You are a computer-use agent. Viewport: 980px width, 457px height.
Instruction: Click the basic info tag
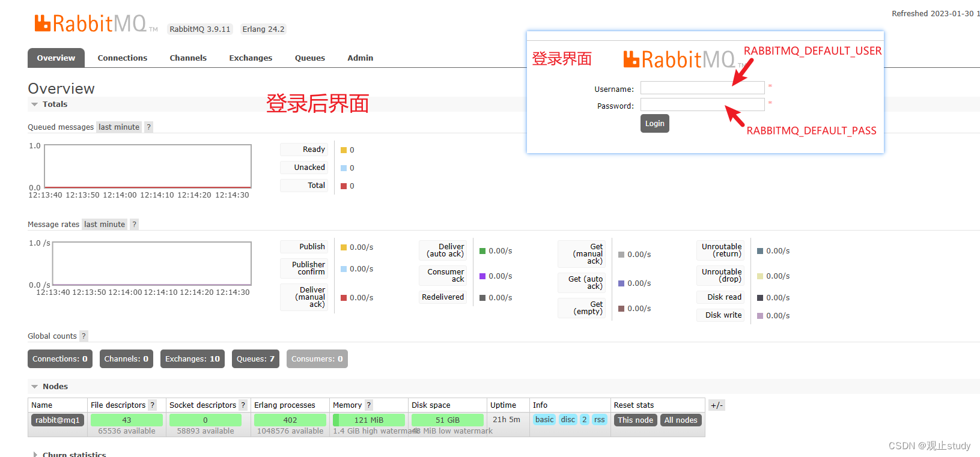tap(544, 419)
